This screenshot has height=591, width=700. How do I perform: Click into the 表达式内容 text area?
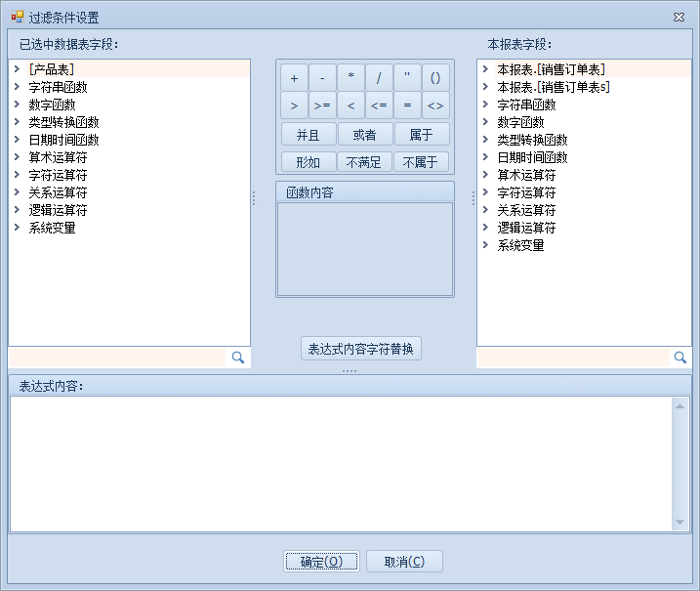tap(341, 463)
